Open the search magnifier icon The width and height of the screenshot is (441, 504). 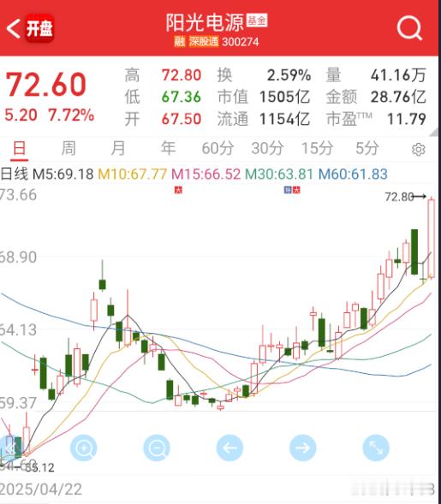409,28
